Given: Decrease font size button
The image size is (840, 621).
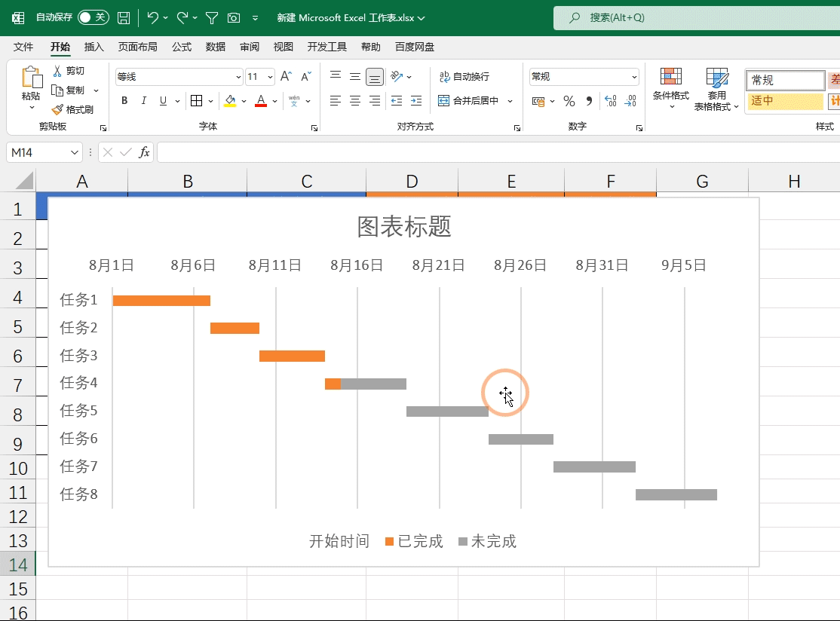Looking at the screenshot, I should [306, 77].
